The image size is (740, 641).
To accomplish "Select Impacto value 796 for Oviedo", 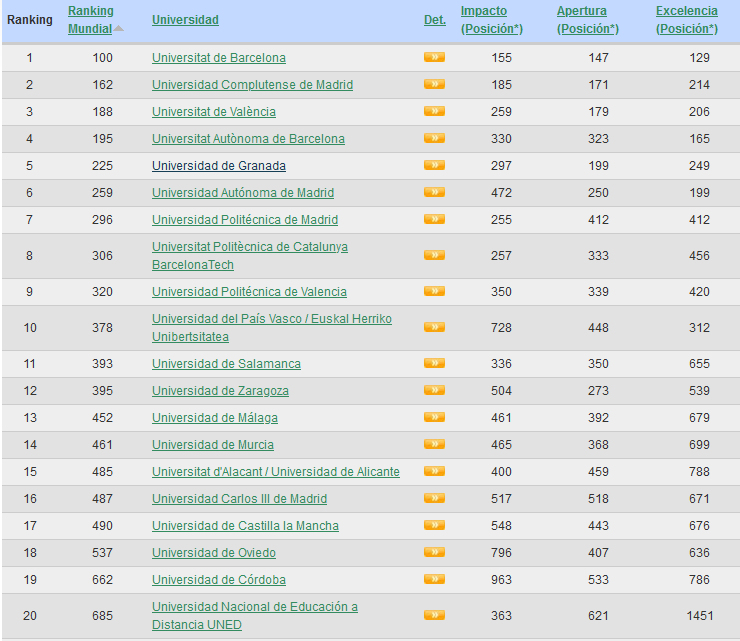I will click(501, 552).
